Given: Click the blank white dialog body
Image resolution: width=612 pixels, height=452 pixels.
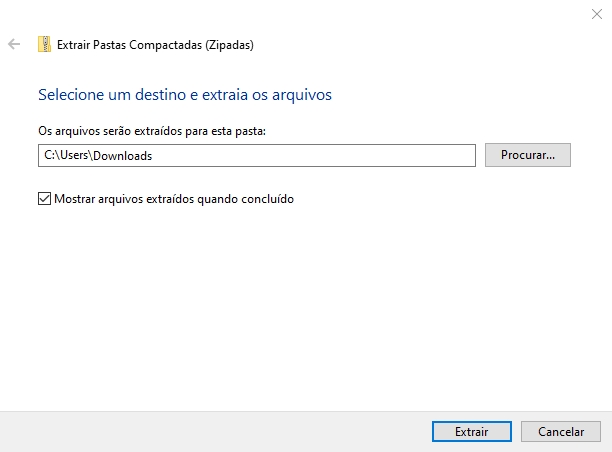Looking at the screenshot, I should 300,300.
